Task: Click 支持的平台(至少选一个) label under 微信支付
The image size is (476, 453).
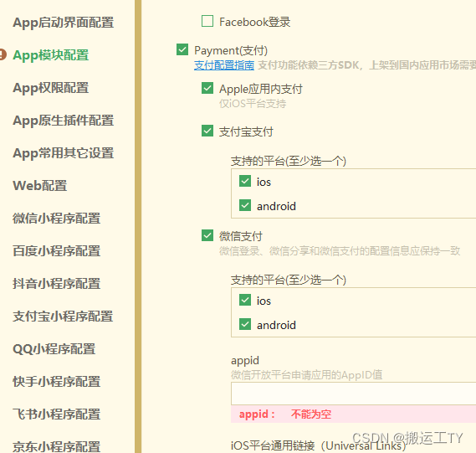Action: [x=289, y=280]
